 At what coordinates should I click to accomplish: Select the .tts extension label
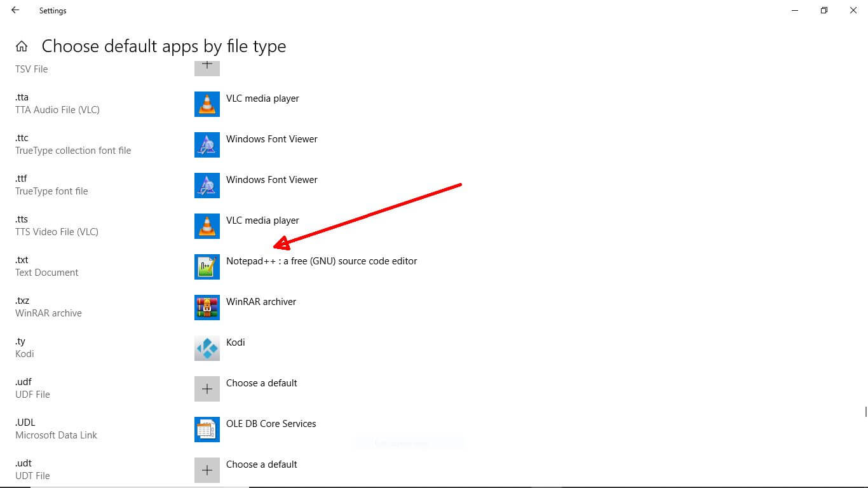pyautogui.click(x=22, y=219)
